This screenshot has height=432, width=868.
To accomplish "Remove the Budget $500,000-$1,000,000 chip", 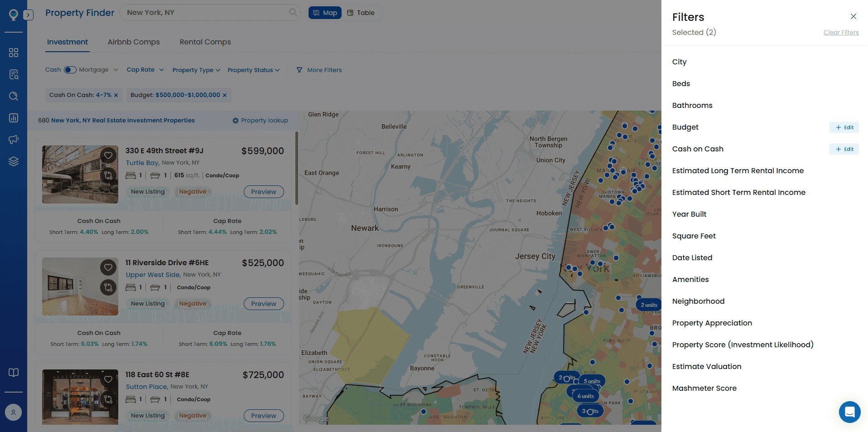I will pos(225,95).
